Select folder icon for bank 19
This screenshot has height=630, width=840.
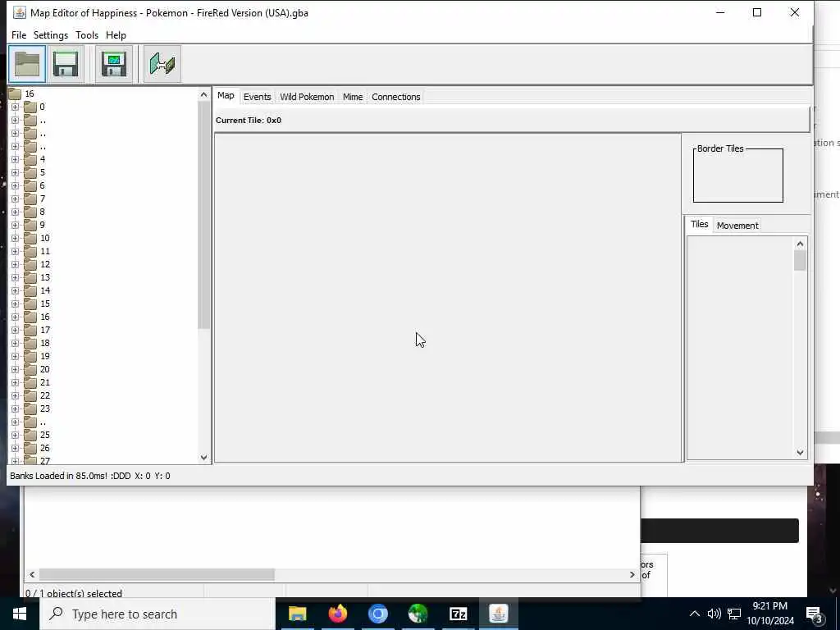[30, 356]
